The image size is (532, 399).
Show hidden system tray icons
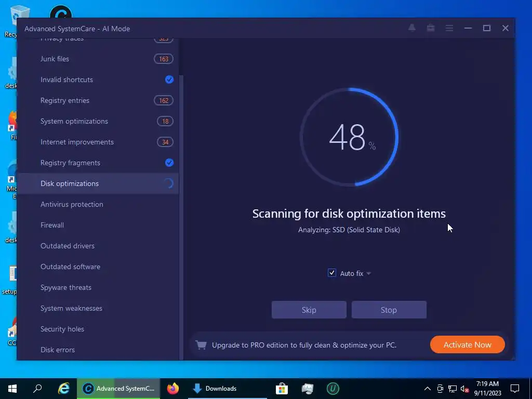428,389
